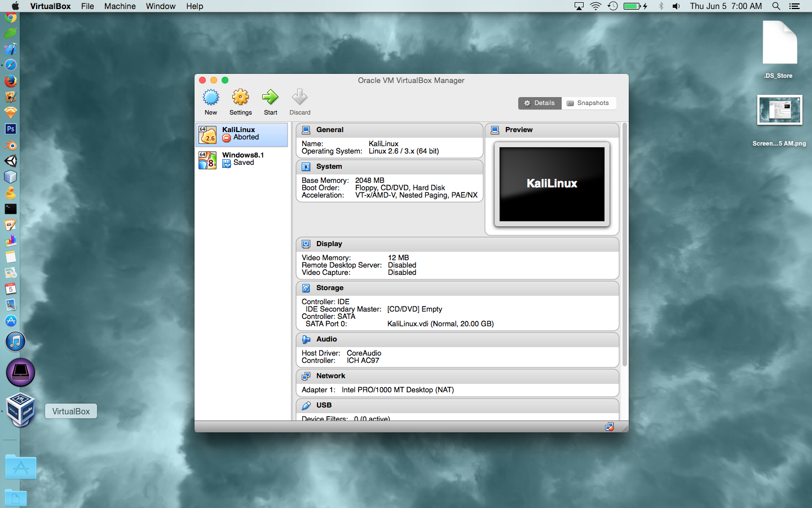This screenshot has height=508, width=812.
Task: Click the Time Machine menu bar icon
Action: [x=613, y=6]
